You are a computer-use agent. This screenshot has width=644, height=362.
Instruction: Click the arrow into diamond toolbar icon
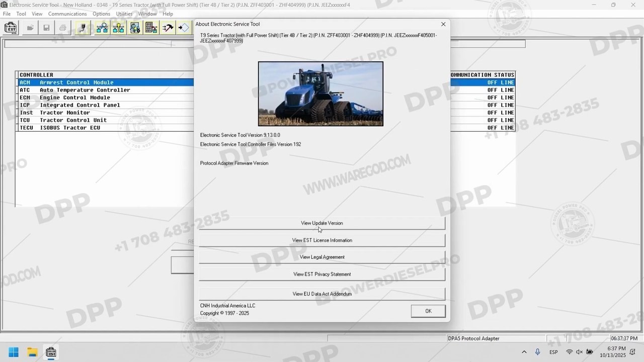coord(184,28)
